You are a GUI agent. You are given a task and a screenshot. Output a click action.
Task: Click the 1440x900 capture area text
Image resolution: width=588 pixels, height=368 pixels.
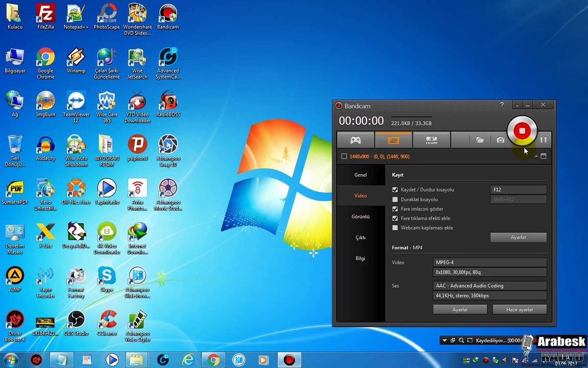pos(380,156)
